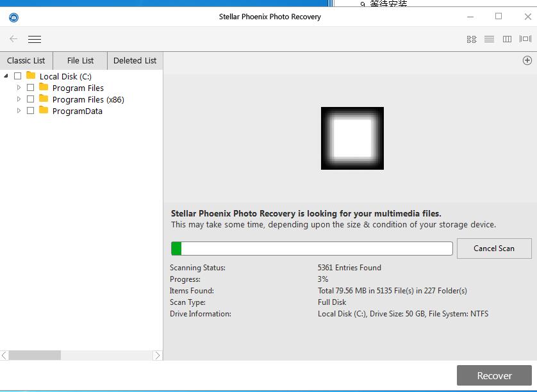Image resolution: width=537 pixels, height=392 pixels.
Task: Click the circular plus icon
Action: (527, 60)
